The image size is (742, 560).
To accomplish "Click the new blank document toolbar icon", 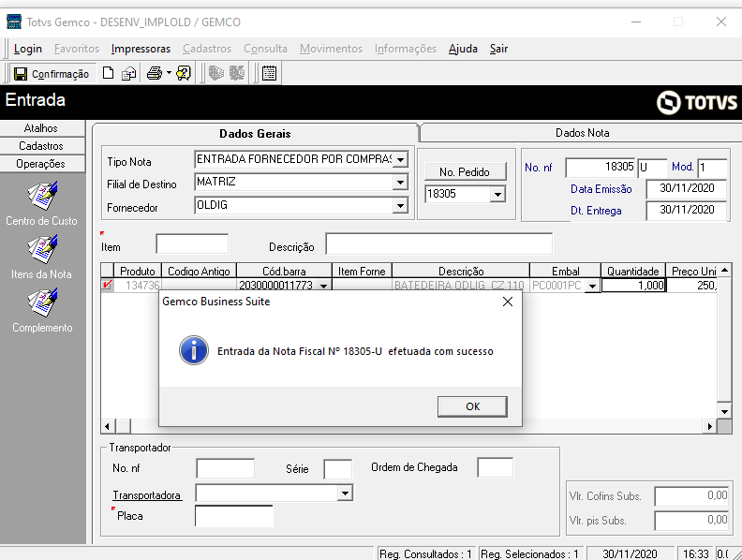I will 109,73.
